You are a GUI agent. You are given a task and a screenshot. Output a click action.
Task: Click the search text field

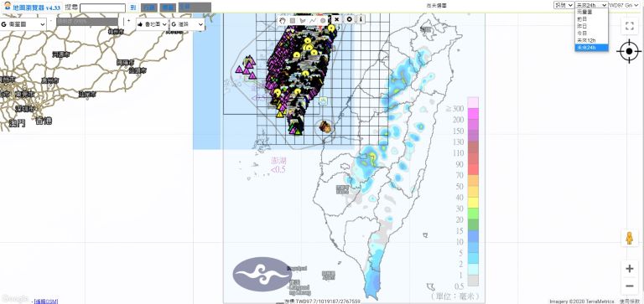tap(102, 8)
